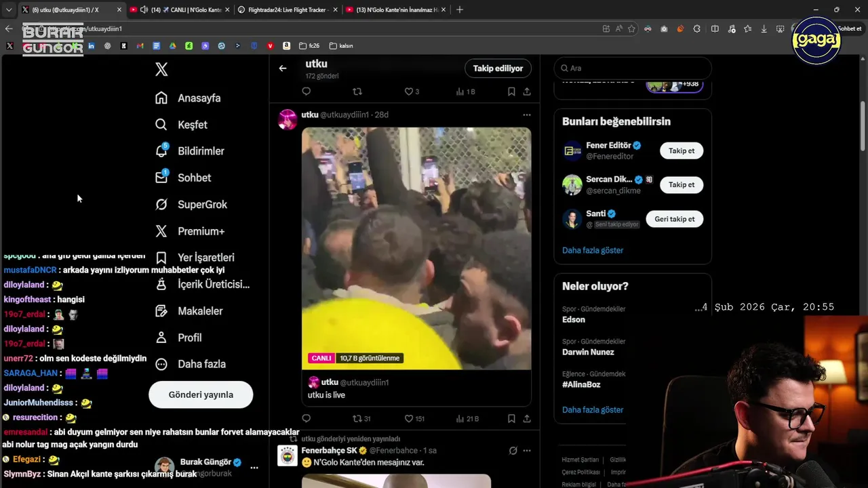The width and height of the screenshot is (868, 488).
Task: Open the kalsın bookmarks folder
Action: (x=341, y=46)
